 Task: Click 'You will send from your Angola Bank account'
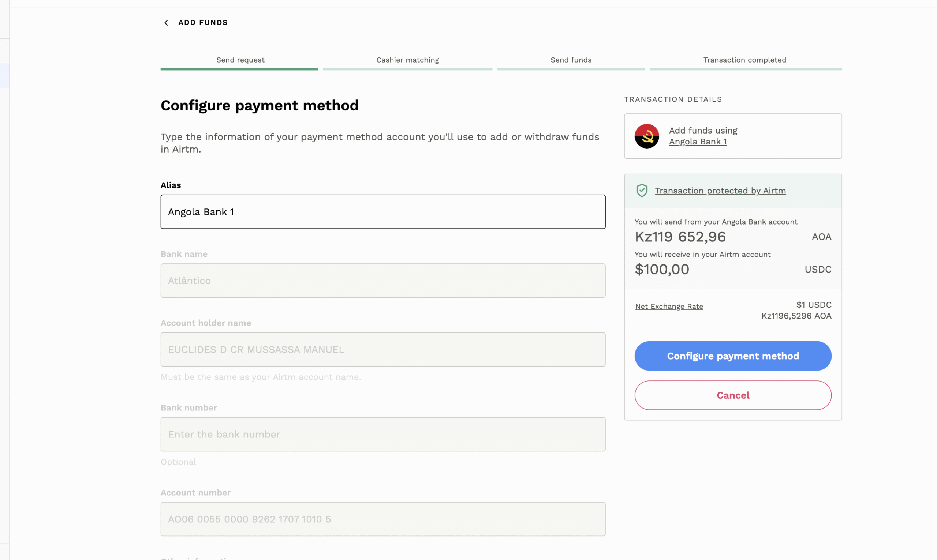tap(716, 222)
